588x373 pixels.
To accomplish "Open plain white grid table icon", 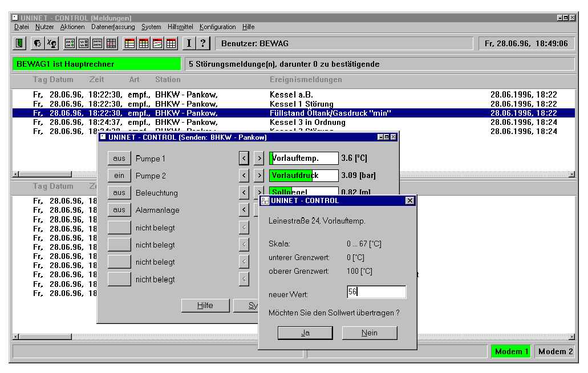I will 171,43.
